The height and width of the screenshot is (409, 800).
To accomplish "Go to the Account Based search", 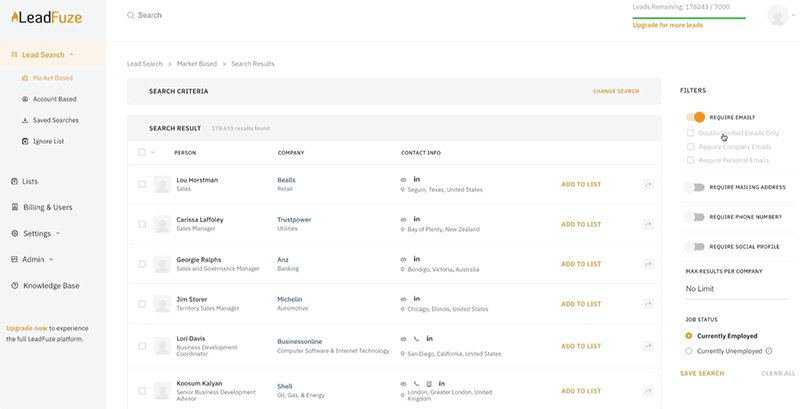I will pos(54,99).
